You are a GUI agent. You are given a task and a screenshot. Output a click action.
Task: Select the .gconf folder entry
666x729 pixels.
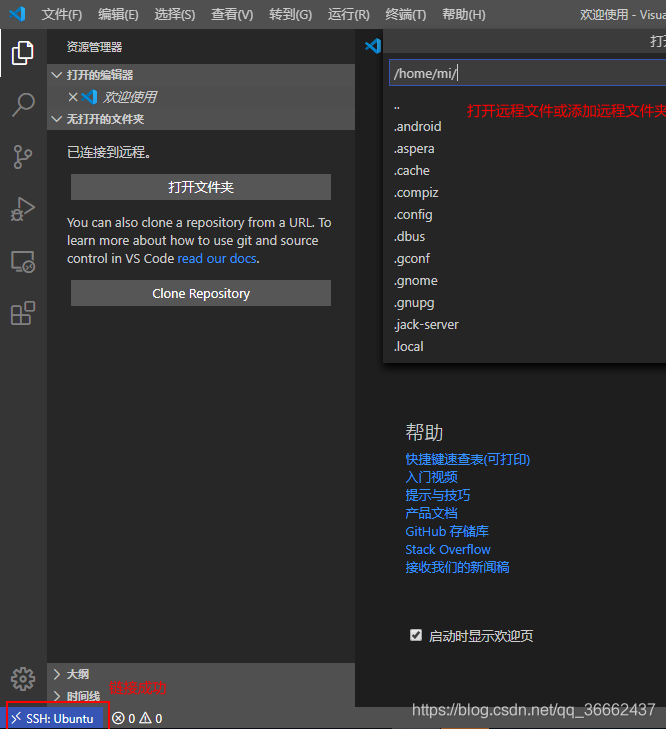click(525, 258)
